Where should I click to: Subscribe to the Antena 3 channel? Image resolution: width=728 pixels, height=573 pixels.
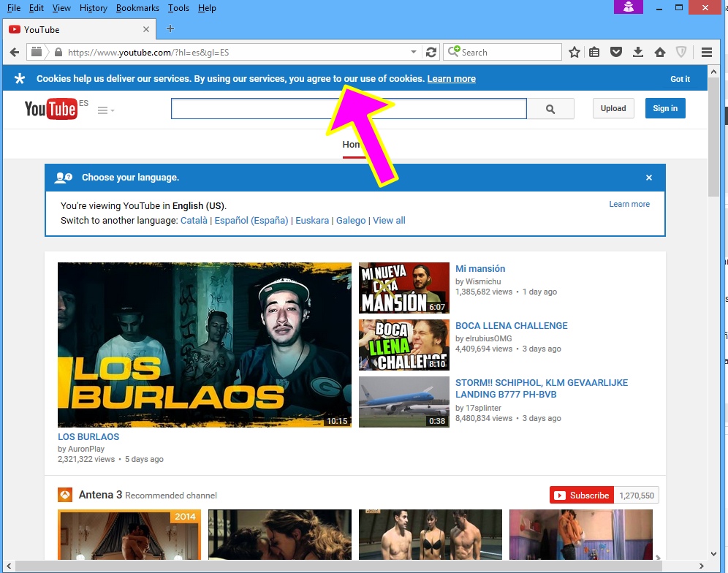582,496
